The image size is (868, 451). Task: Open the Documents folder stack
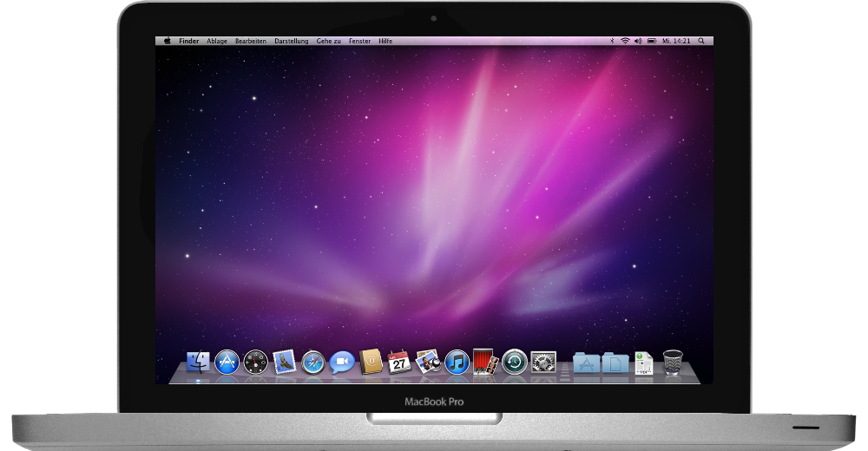pos(615,363)
